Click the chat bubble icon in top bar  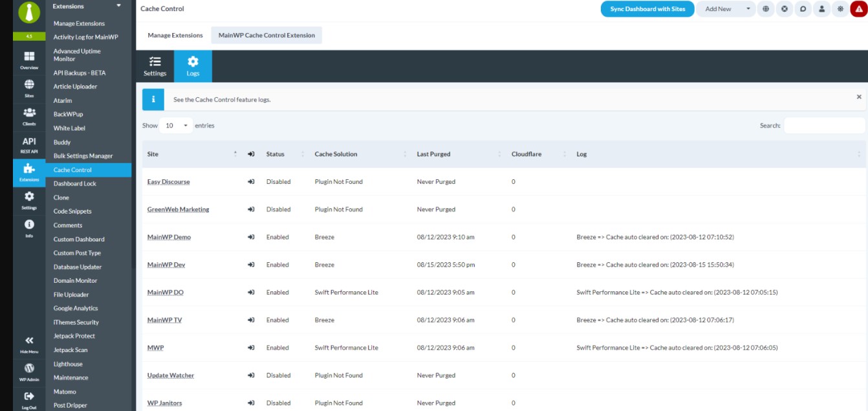[803, 9]
